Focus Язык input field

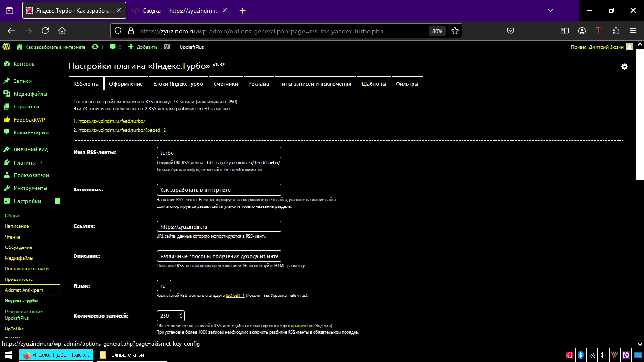tap(164, 286)
